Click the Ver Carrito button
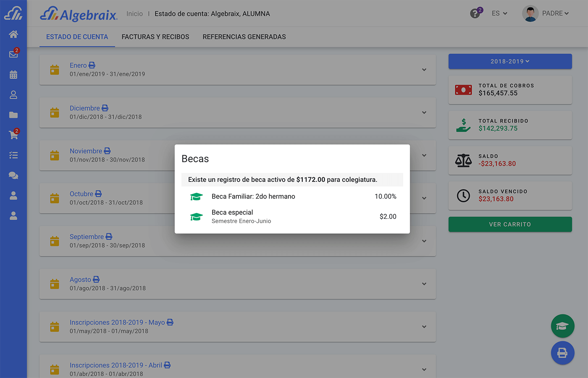Viewport: 588px width, 378px height. [x=510, y=224]
